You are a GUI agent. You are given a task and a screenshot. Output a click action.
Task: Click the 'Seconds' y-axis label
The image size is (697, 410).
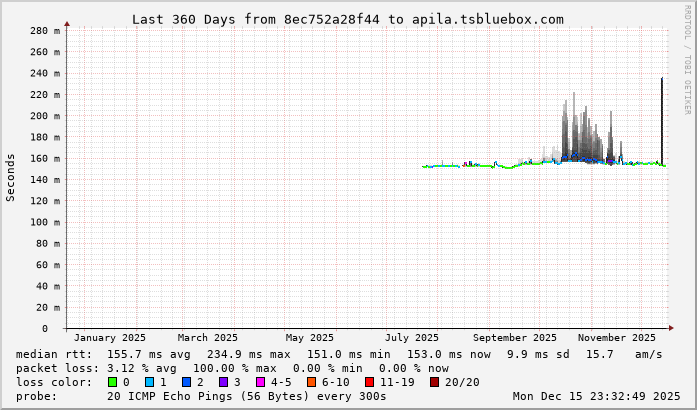(11, 177)
